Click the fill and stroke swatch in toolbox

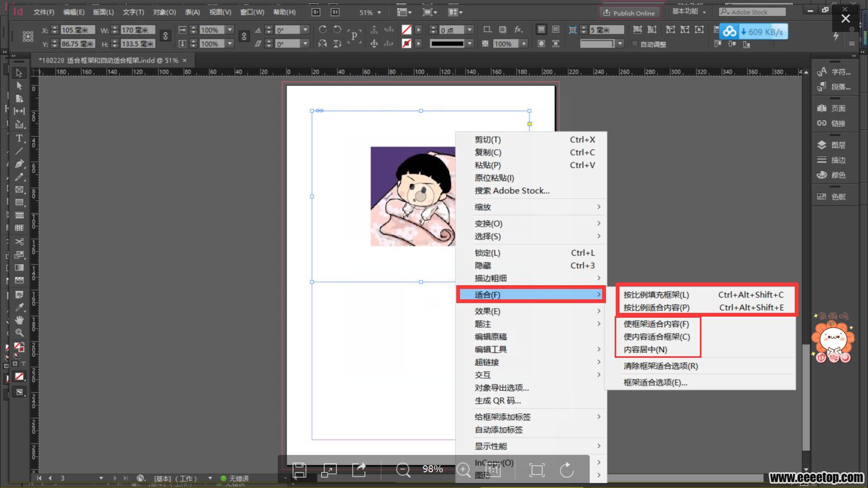(x=19, y=347)
